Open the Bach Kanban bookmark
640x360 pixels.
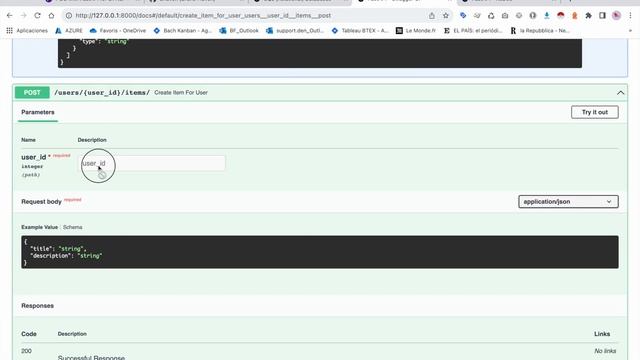[182, 31]
